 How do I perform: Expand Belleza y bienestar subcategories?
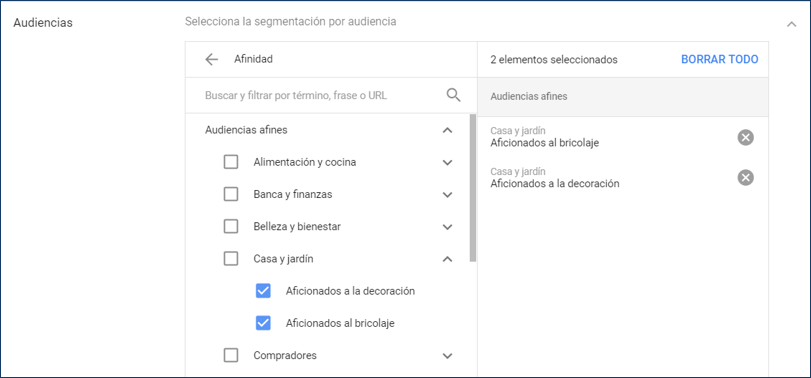[x=448, y=227]
